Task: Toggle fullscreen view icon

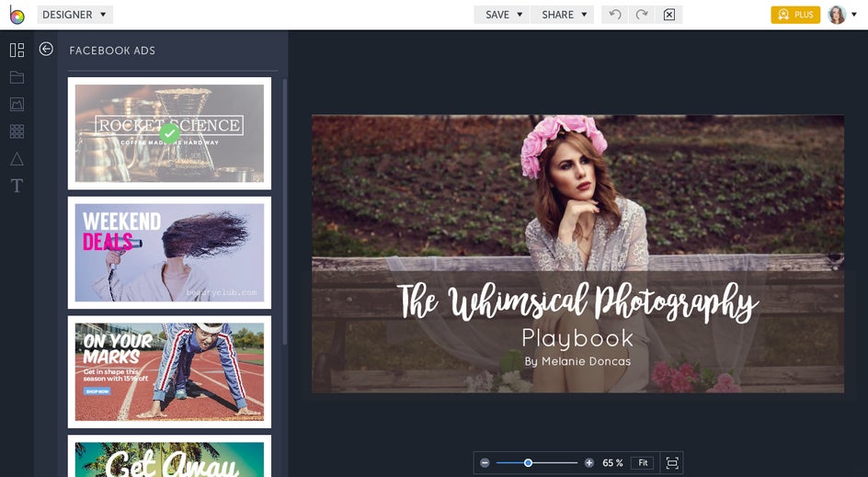Action: (x=672, y=462)
